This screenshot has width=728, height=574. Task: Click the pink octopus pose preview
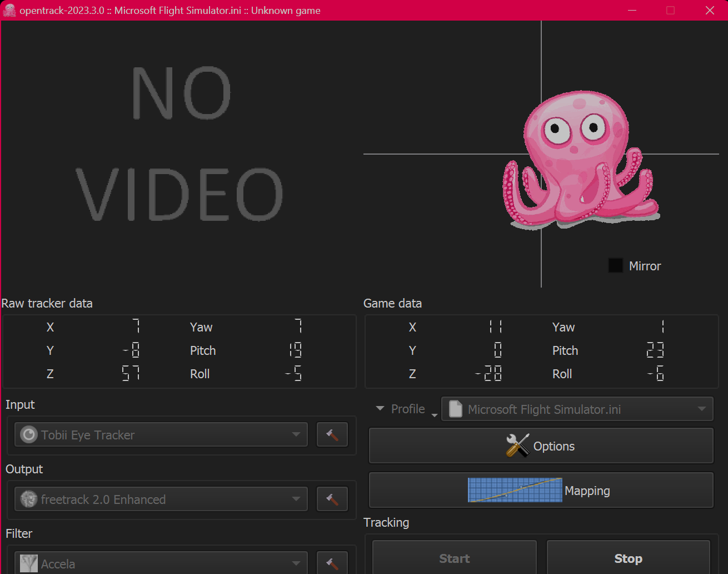click(581, 161)
